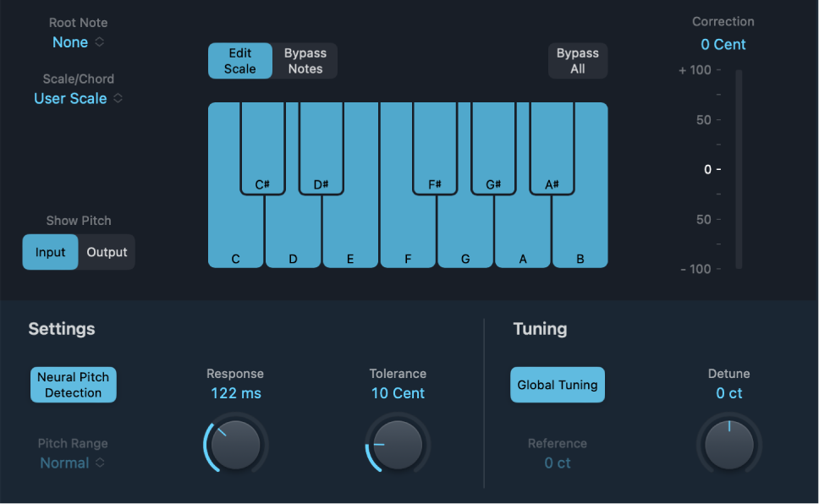Open the Scale/Chord User Scale menu
This screenshot has height=504, width=819.
[x=78, y=98]
